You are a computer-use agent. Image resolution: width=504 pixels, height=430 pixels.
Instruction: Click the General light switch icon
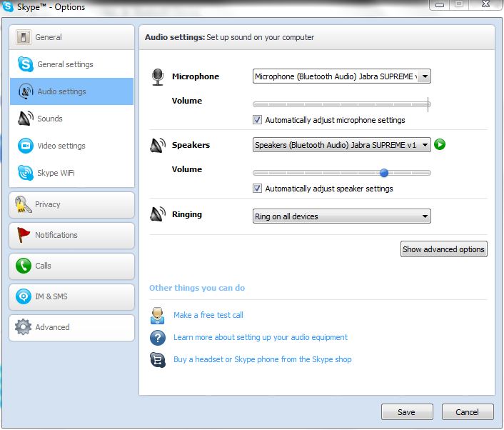coord(23,37)
